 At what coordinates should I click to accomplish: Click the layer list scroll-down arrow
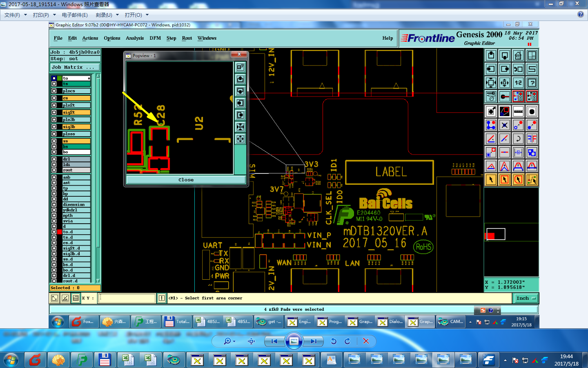[98, 281]
